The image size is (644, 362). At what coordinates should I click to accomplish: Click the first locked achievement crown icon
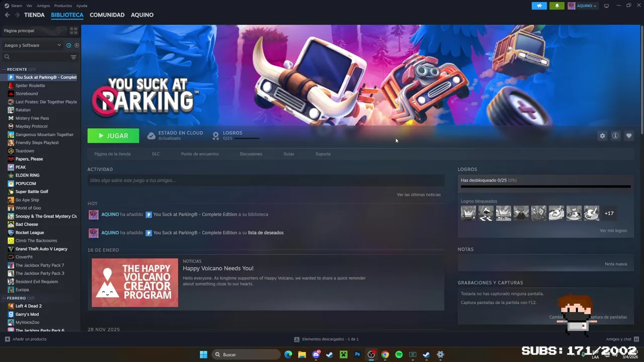click(468, 213)
